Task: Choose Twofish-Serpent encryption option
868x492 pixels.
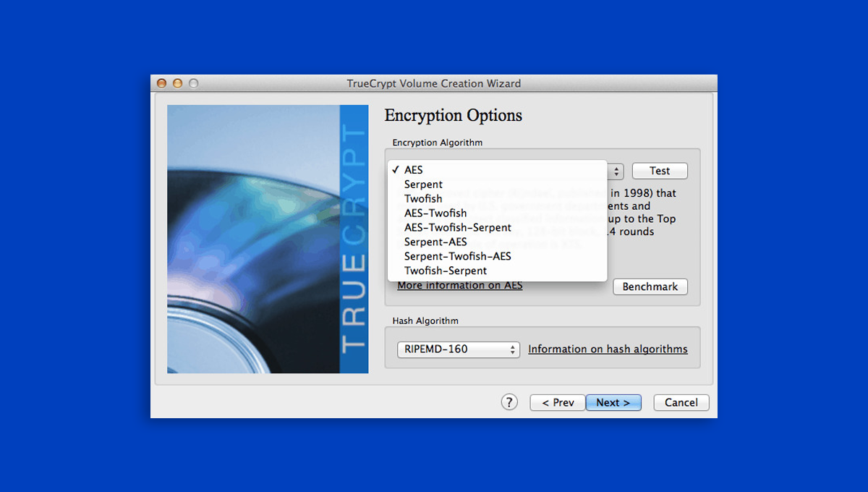Action: pos(497,271)
